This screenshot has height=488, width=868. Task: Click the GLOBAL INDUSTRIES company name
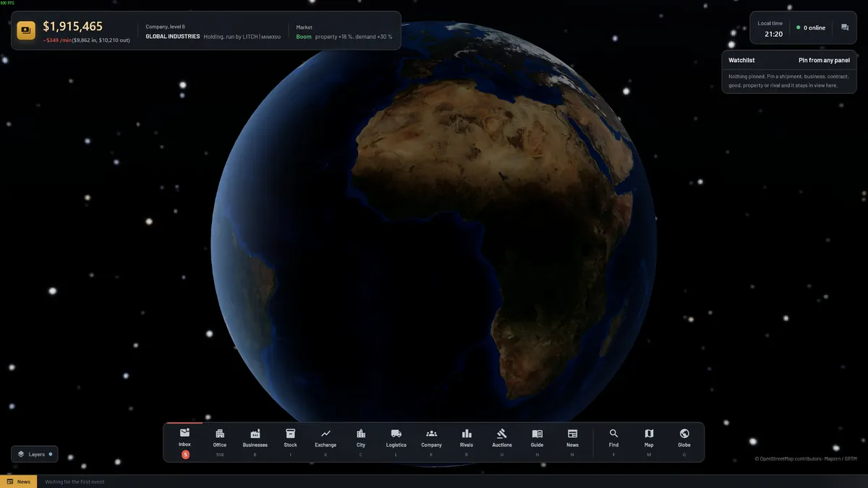click(x=173, y=37)
